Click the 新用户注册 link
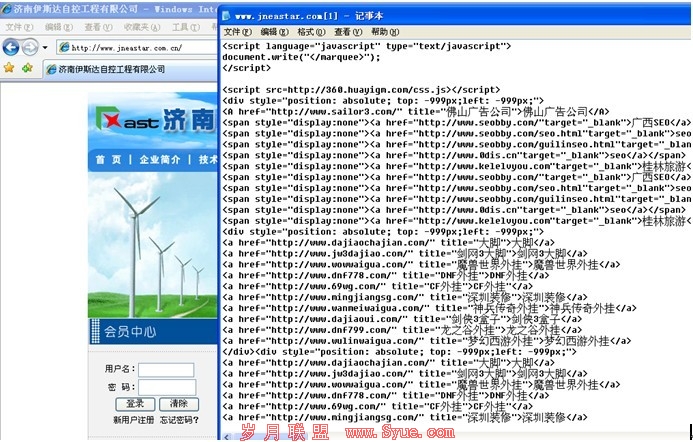Image resolution: width=693 pixels, height=442 pixels. click(x=133, y=419)
